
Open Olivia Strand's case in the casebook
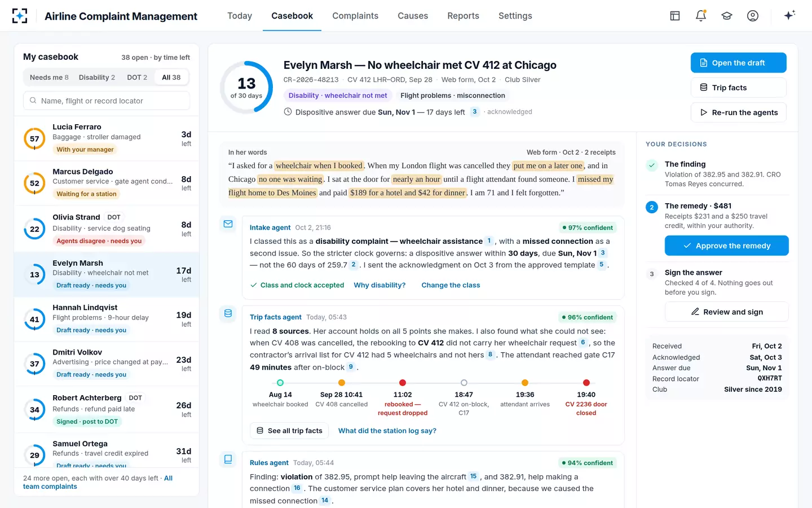point(107,229)
